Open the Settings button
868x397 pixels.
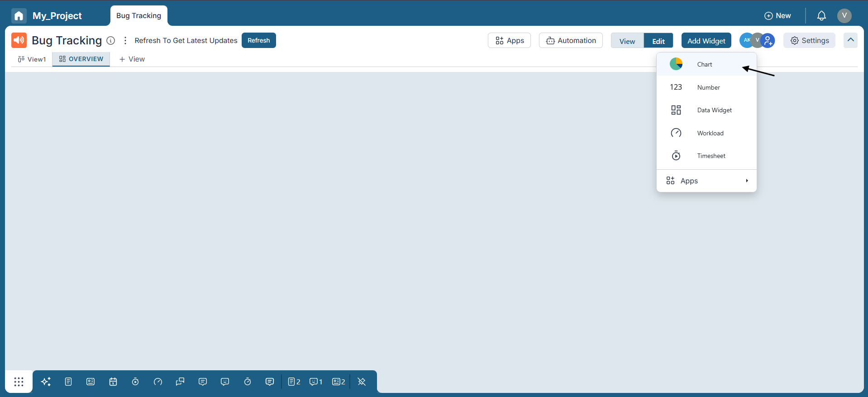[810, 40]
